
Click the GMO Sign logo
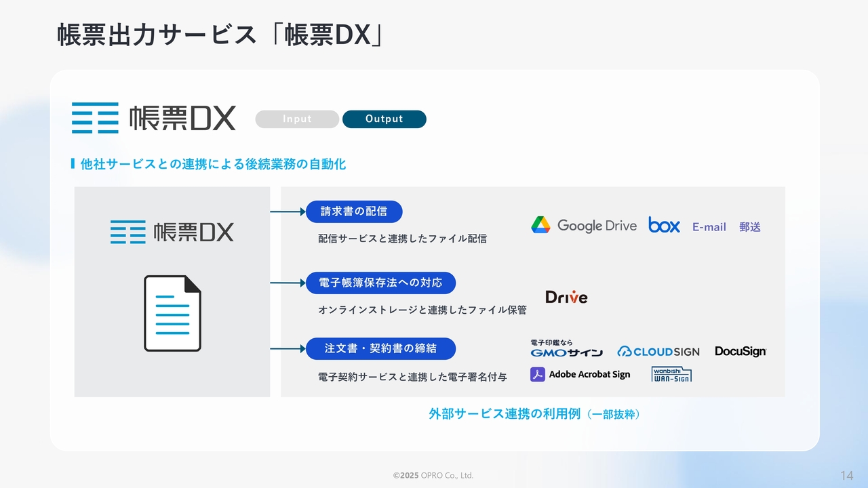click(566, 349)
